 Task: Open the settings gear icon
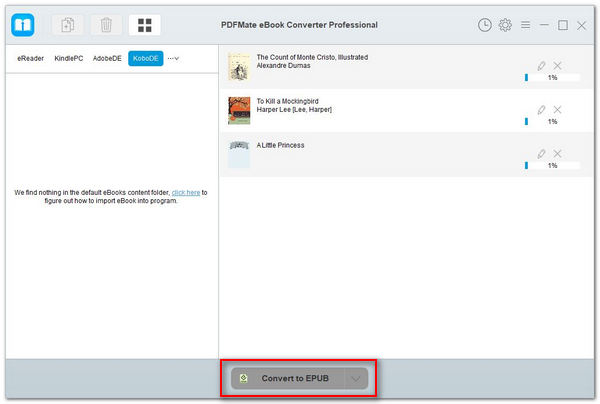(x=505, y=25)
